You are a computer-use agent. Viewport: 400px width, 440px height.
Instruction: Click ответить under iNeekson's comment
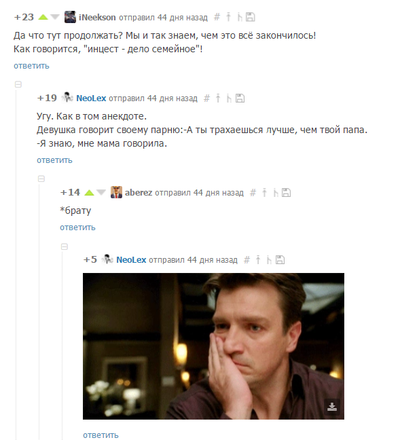pos(31,66)
